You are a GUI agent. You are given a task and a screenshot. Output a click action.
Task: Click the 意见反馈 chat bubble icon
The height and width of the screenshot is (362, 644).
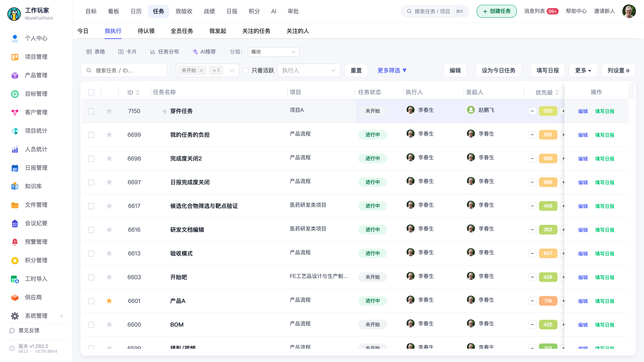click(12, 330)
